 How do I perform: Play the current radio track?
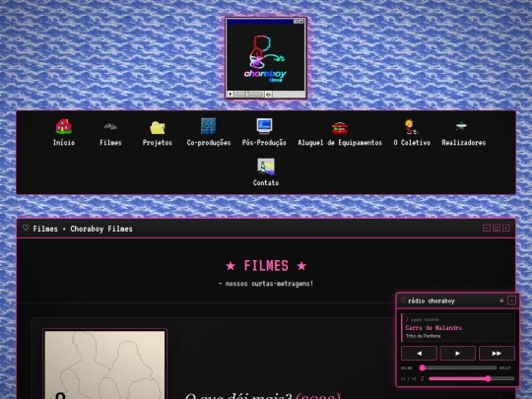tap(458, 354)
